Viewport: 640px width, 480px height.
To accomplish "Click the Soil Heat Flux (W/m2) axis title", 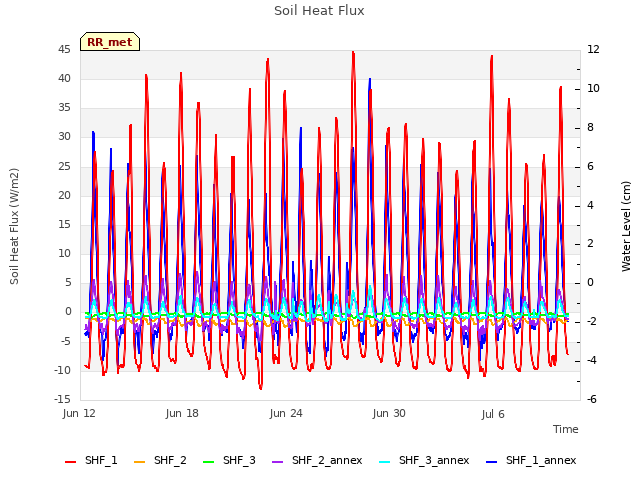I will point(14,226).
